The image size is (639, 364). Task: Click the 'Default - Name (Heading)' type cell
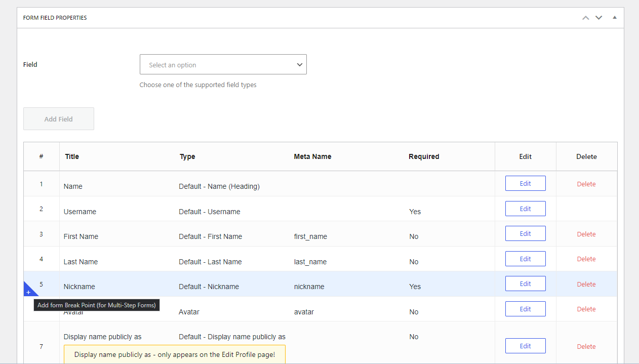coord(219,186)
